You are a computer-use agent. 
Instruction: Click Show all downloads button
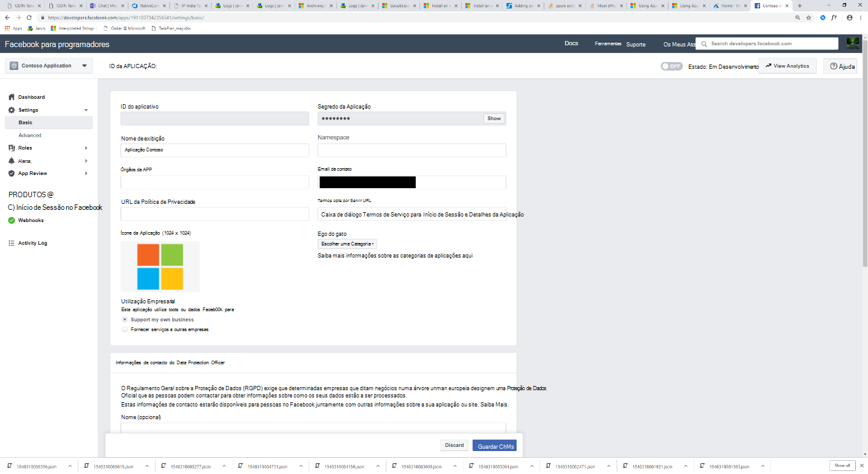click(x=843, y=466)
